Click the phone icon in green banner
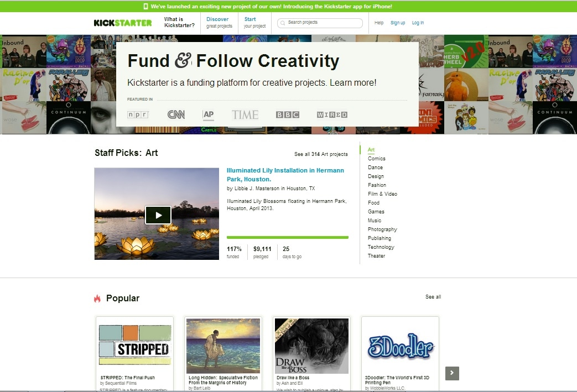The width and height of the screenshot is (577, 392). pyautogui.click(x=145, y=6)
